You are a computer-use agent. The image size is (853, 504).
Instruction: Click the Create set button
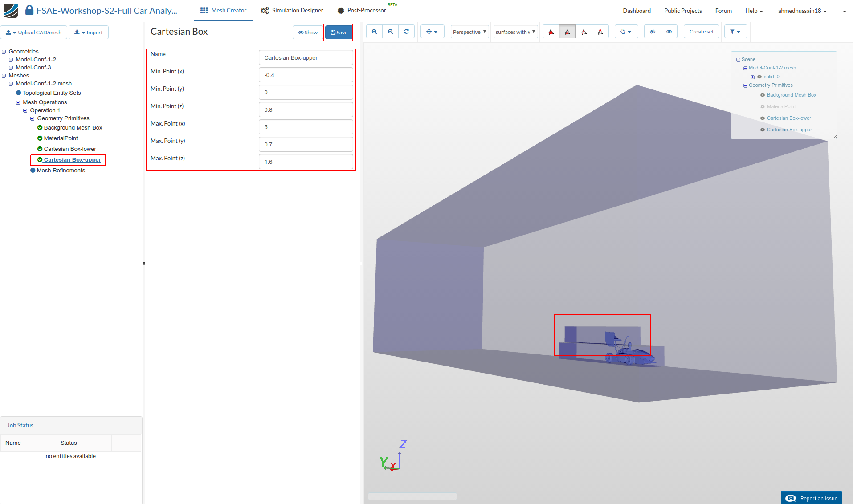[x=701, y=32]
